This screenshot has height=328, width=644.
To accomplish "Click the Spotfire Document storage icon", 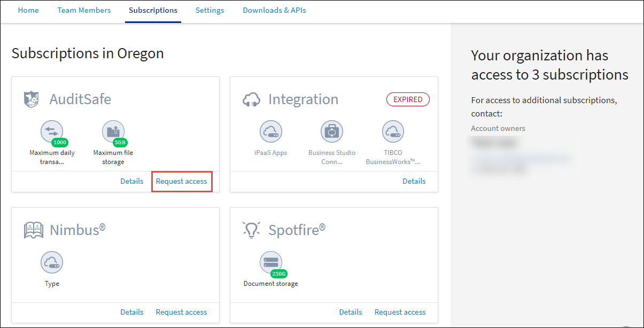I will click(x=271, y=262).
